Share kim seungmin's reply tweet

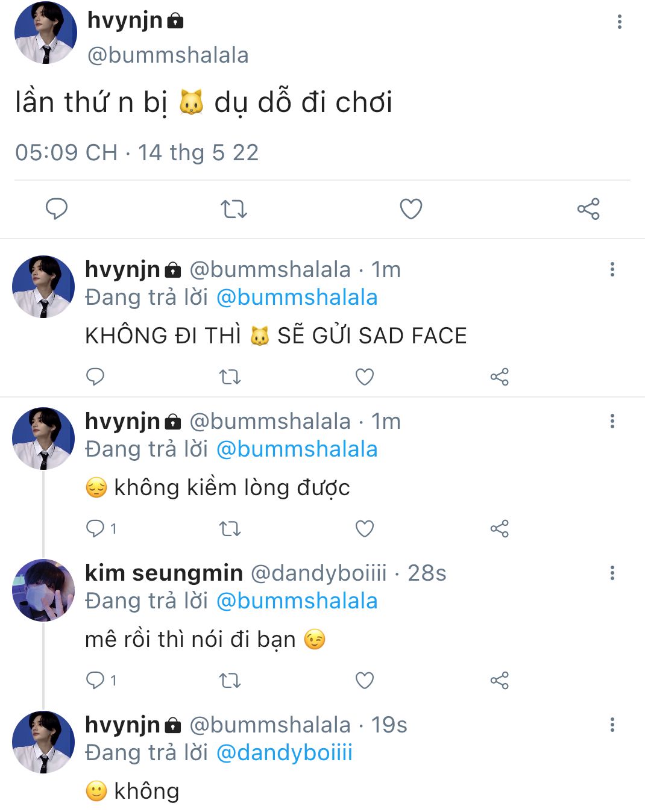(x=499, y=681)
